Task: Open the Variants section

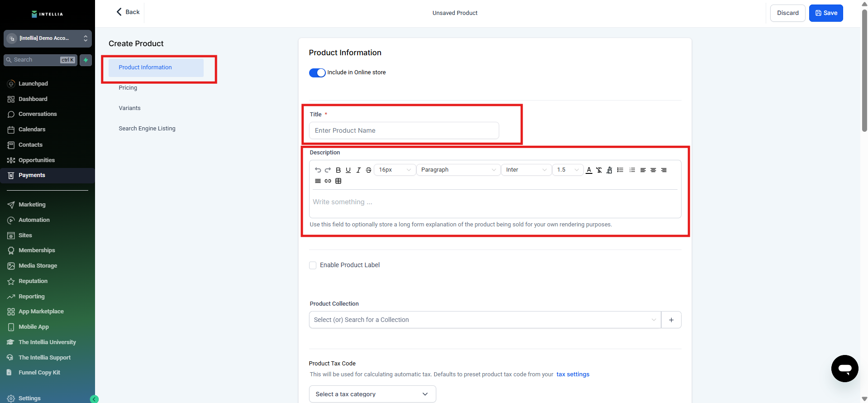Action: tap(129, 108)
